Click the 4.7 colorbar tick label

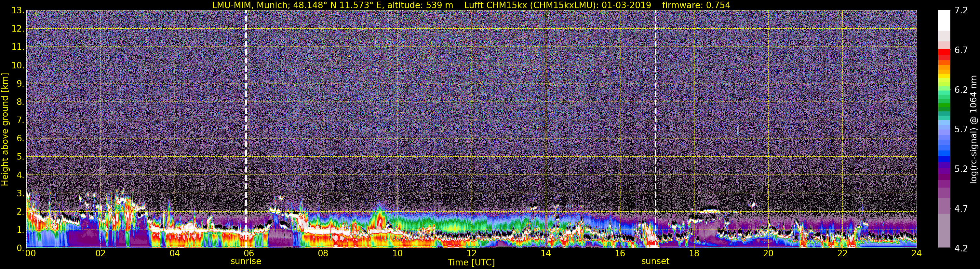(x=961, y=209)
